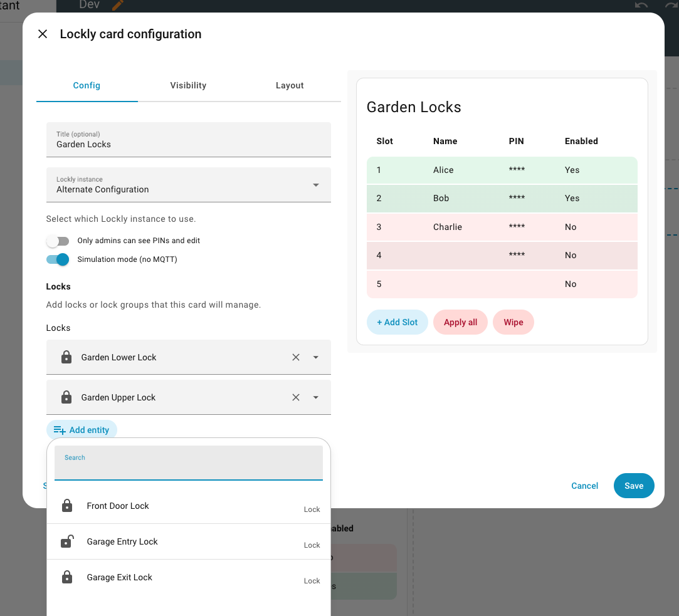This screenshot has width=679, height=616.
Task: Select Front Door Lock from the entity list
Action: 188,506
